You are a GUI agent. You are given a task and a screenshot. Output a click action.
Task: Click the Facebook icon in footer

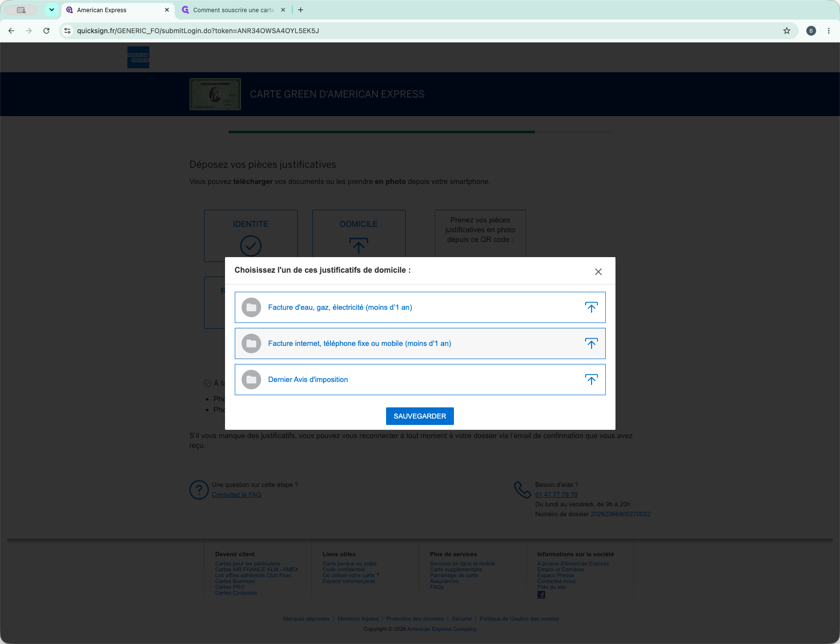[541, 595]
